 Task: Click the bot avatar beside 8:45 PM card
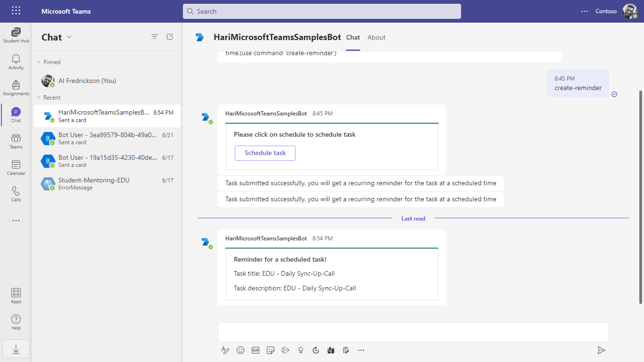click(x=206, y=117)
